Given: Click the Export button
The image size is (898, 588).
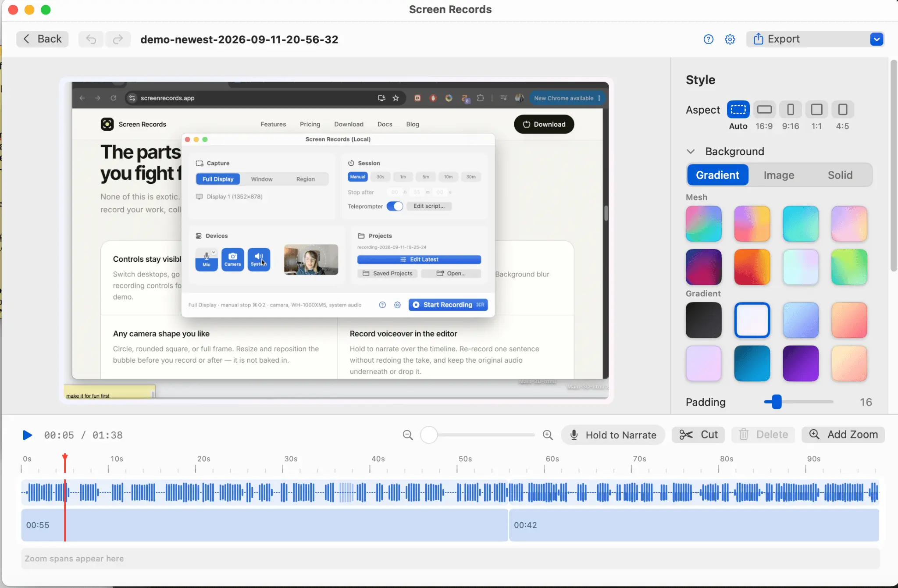Looking at the screenshot, I should (808, 39).
